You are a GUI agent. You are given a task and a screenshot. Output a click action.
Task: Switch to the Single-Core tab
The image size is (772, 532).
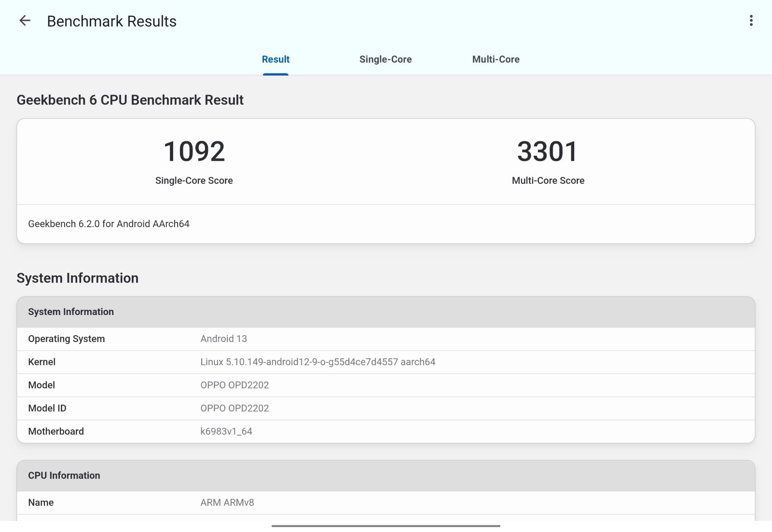(386, 59)
